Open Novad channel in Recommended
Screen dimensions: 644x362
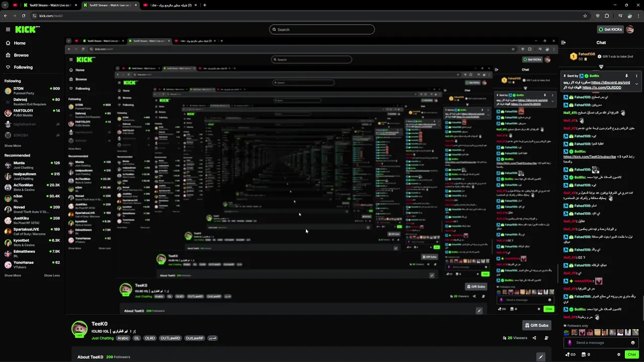point(32,209)
